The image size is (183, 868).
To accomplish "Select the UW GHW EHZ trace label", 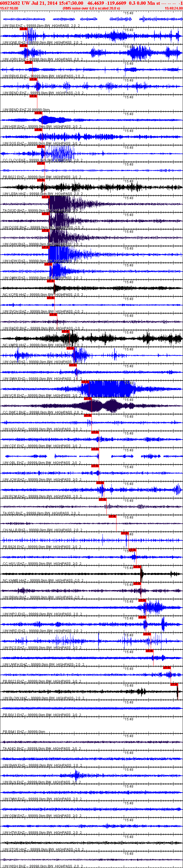I will [43, 363].
